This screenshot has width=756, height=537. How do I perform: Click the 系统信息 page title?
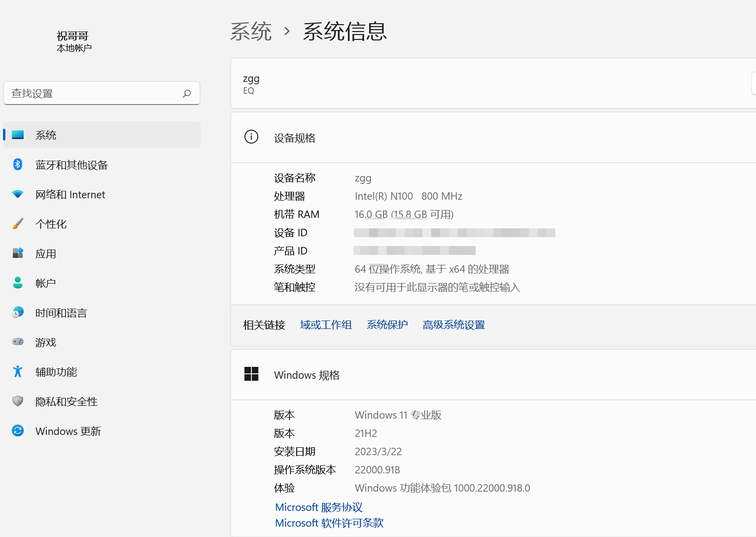point(345,32)
